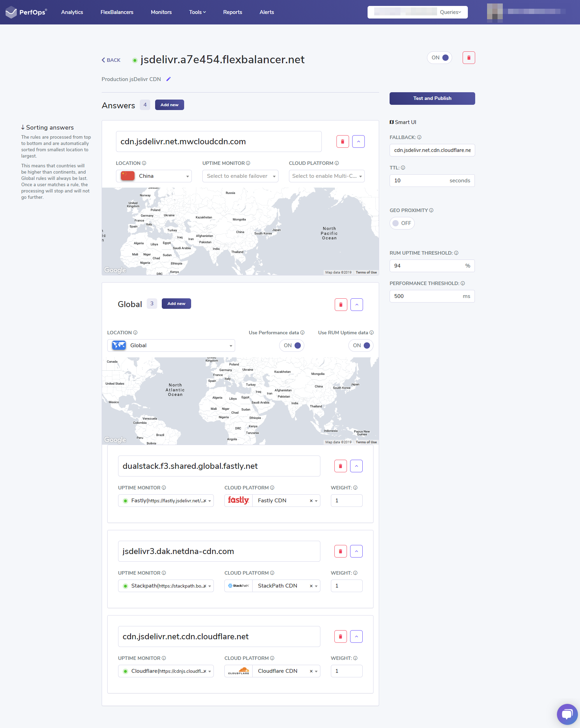Viewport: 580px width, 728px height.
Task: Click the StackPath logo in cloud platform
Action: tap(238, 586)
